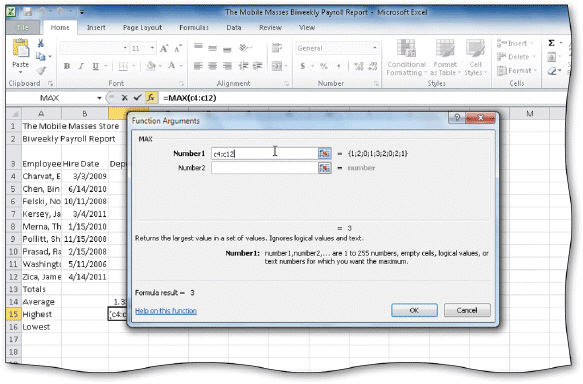Image resolution: width=583 pixels, height=384 pixels.
Task: Click the Number2 collapse dialog icon
Action: click(325, 168)
